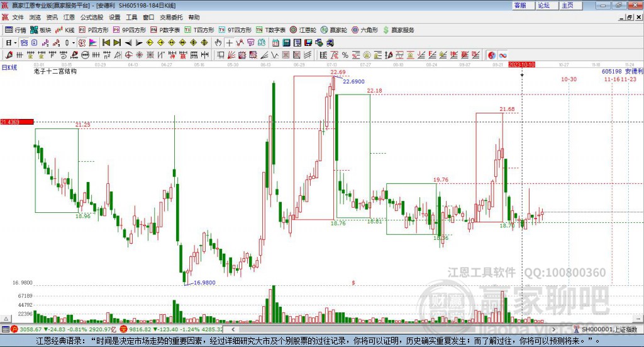Jump to first bar icon
Viewport: 644px width, 347px height.
pyautogui.click(x=106, y=43)
